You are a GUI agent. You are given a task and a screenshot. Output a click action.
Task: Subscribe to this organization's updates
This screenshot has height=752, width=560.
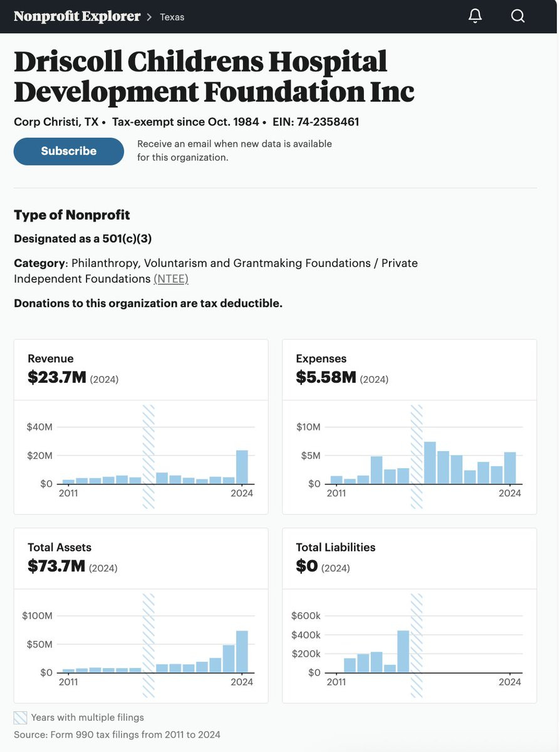[x=69, y=151]
